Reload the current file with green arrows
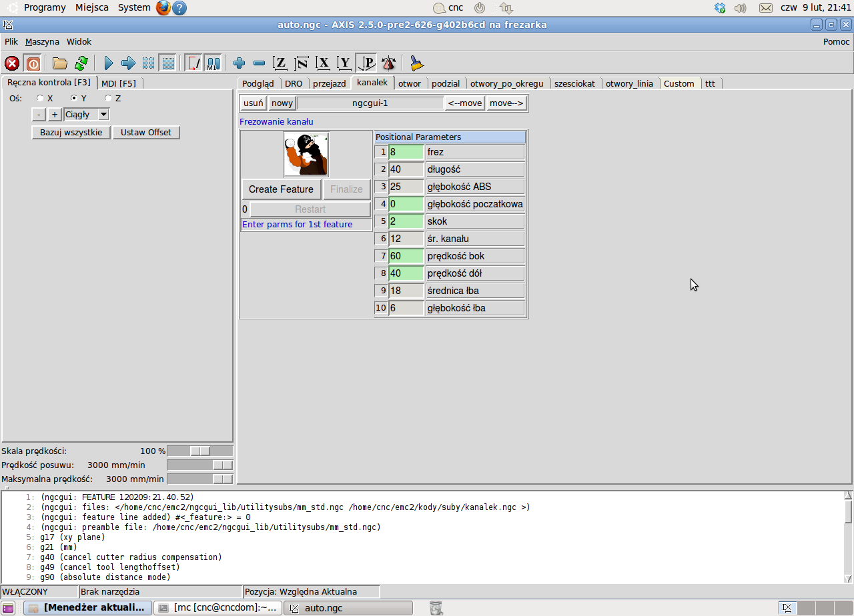The height and width of the screenshot is (616, 854). coord(81,63)
